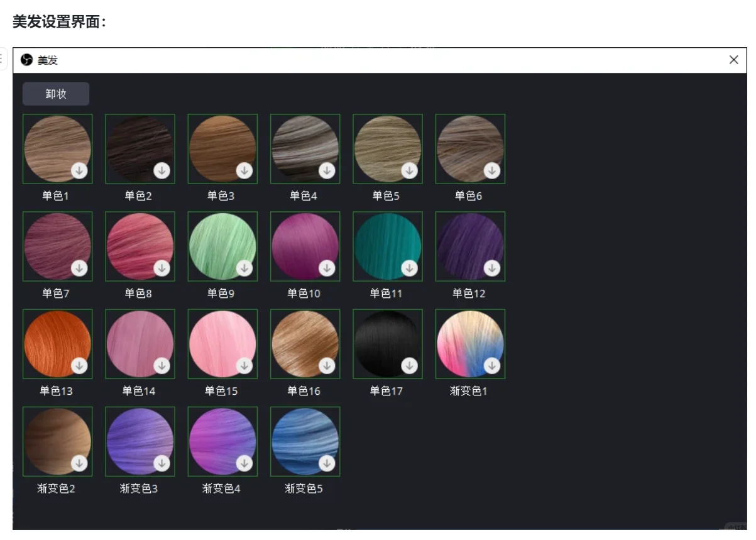Pick the 渐变色2 gradient hair thumbnail
The height and width of the screenshot is (540, 756).
[58, 441]
